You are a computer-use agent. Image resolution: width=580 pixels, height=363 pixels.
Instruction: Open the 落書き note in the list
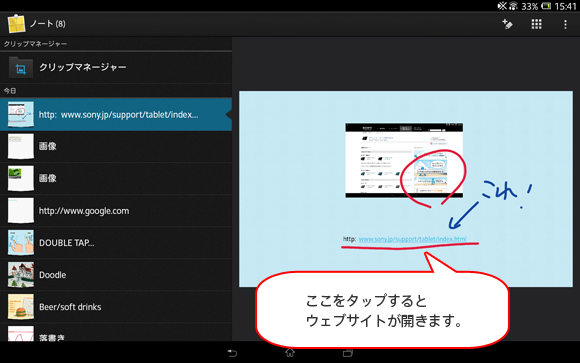tap(116, 332)
